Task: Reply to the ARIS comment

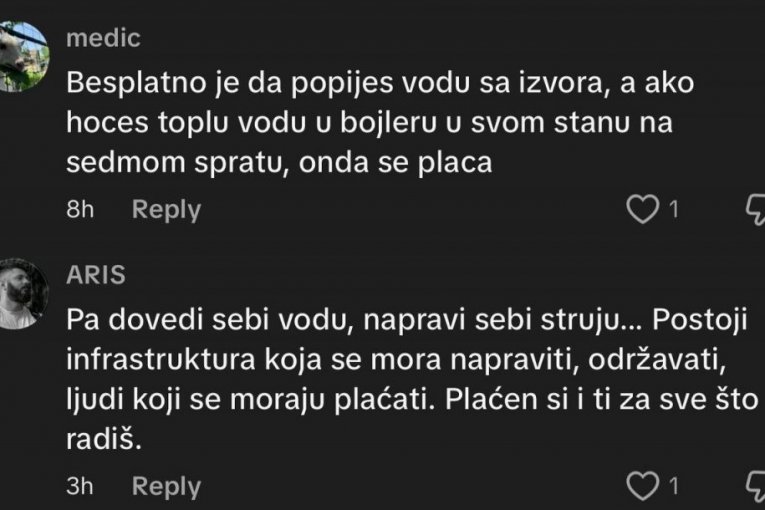Action: [x=166, y=487]
